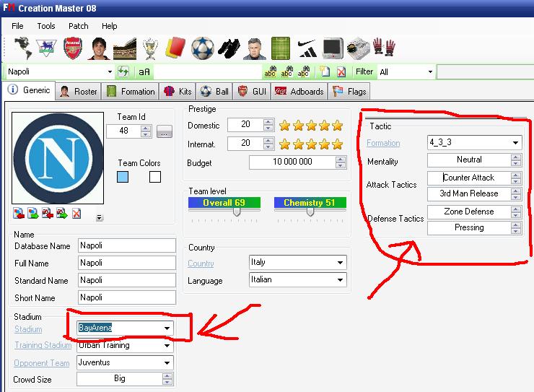The height and width of the screenshot is (392, 534).
Task: Click the Overall 69 slider handle
Action: click(x=237, y=212)
